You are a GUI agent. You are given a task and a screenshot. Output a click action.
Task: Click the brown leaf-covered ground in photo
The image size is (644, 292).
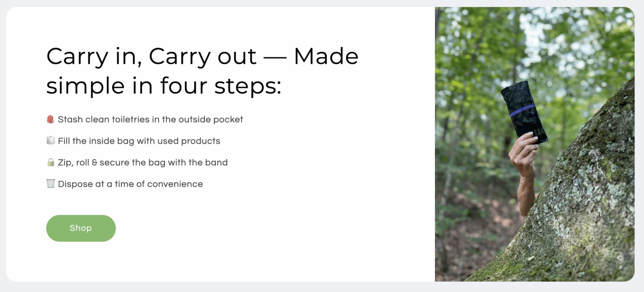click(472, 240)
